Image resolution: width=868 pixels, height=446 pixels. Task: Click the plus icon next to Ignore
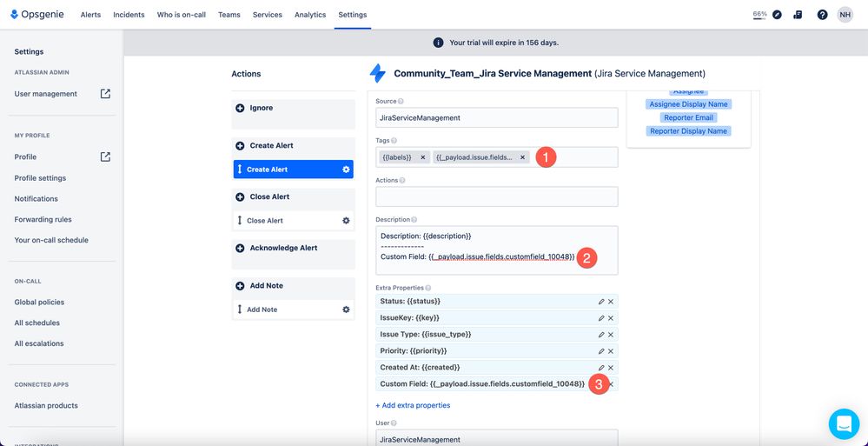(240, 108)
